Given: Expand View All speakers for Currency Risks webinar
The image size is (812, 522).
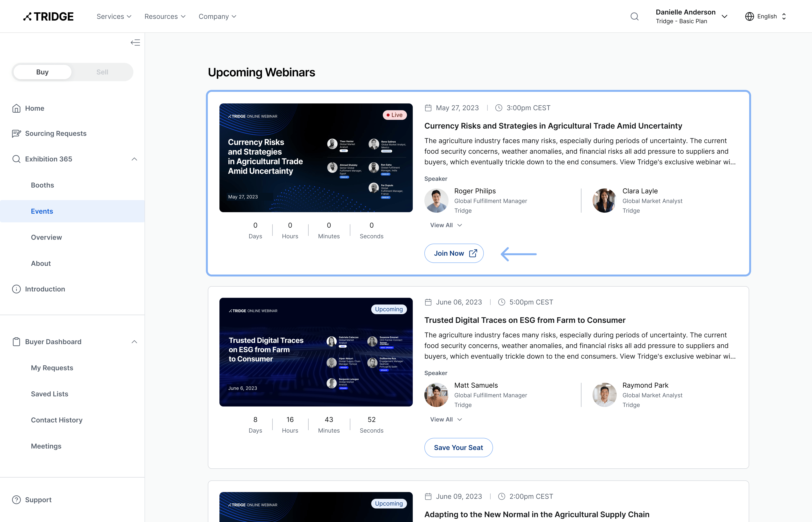Looking at the screenshot, I should (446, 225).
